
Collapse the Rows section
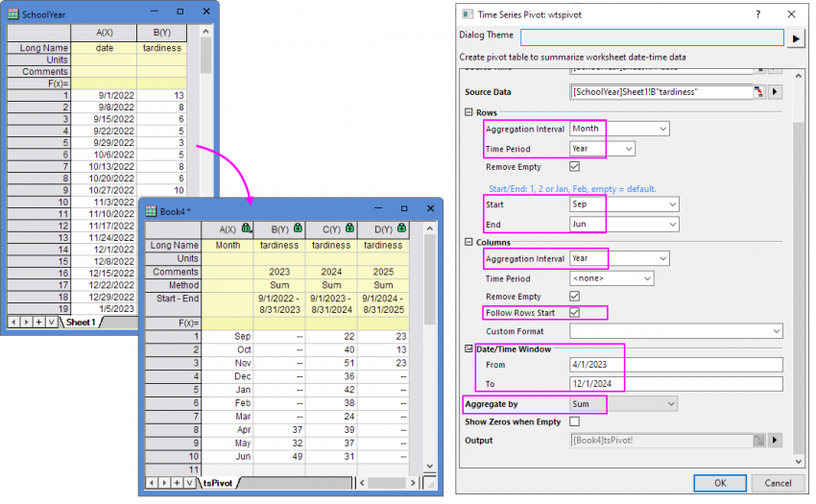coord(468,111)
